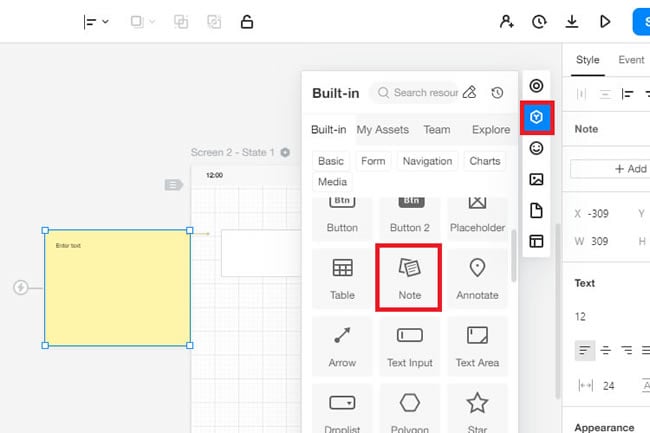Click the combine layers icon
This screenshot has width=650, height=433.
(x=181, y=22)
